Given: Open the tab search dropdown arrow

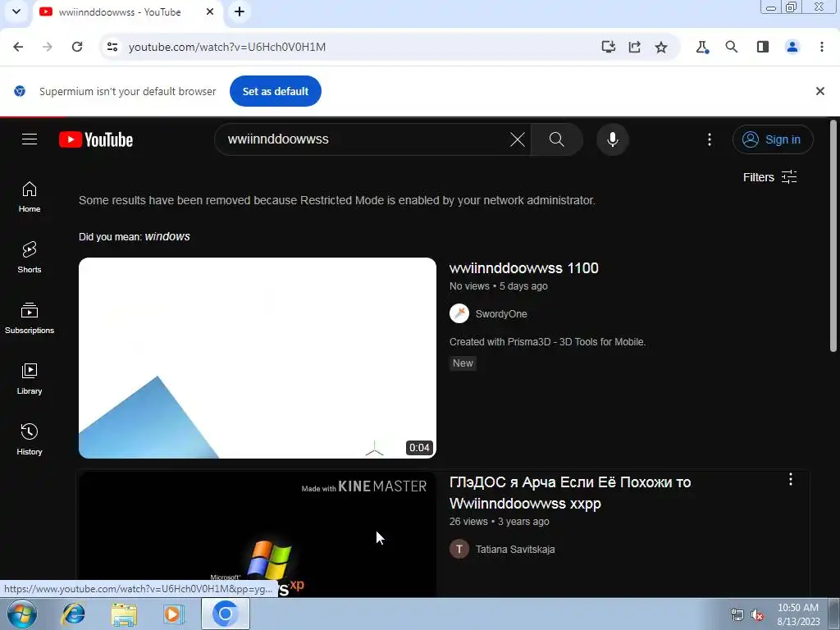Looking at the screenshot, I should point(16,11).
